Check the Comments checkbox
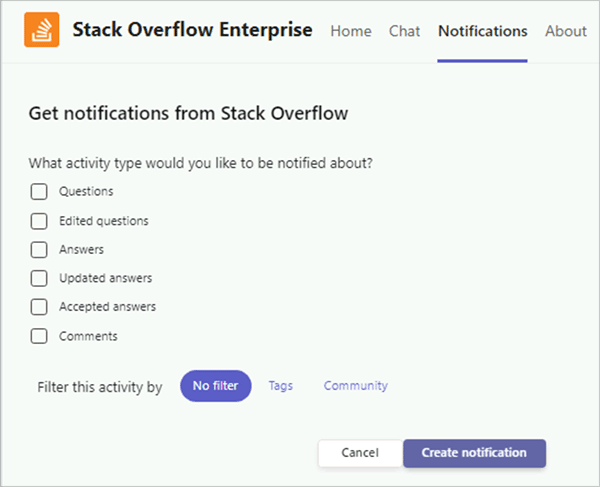Viewport: 600px width, 487px height. point(39,336)
